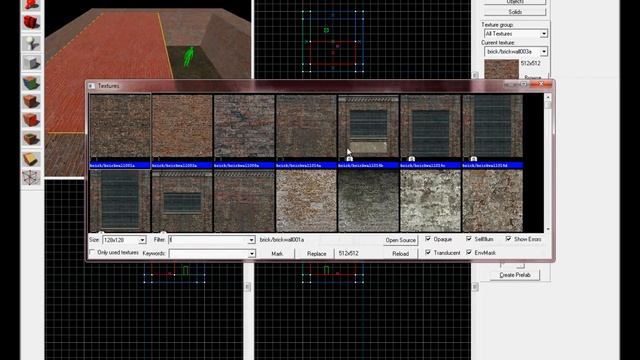Open the Filter history dropdown arrow

251,240
